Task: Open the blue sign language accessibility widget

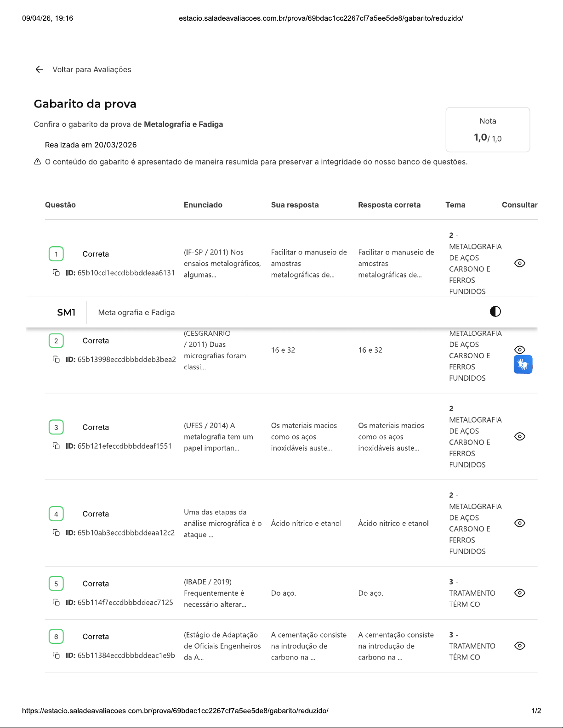Action: click(x=523, y=365)
